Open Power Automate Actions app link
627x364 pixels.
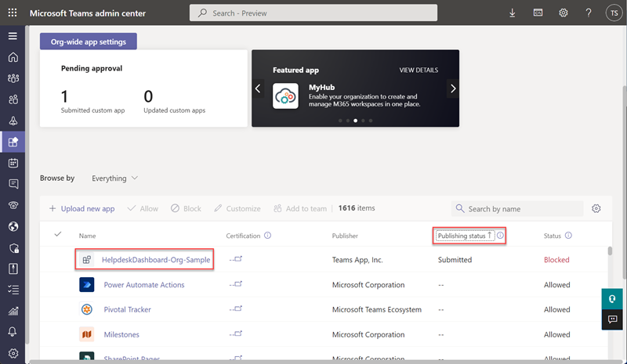(x=144, y=285)
